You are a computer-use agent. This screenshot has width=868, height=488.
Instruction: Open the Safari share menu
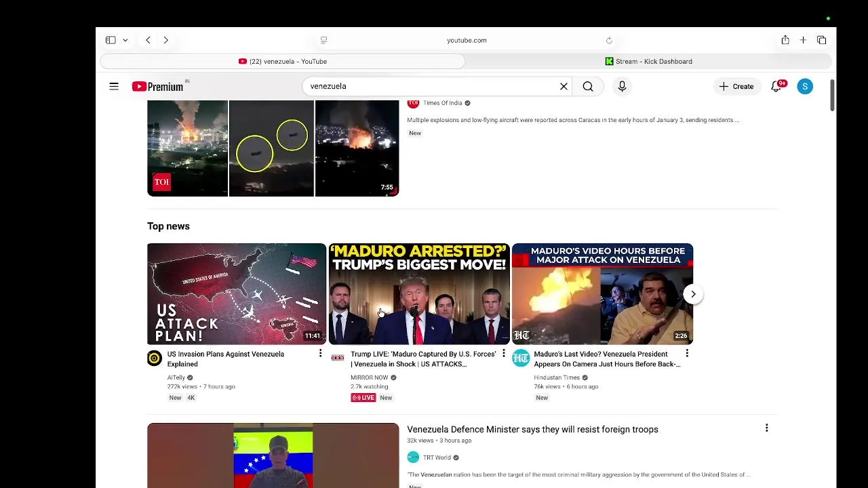[785, 40]
